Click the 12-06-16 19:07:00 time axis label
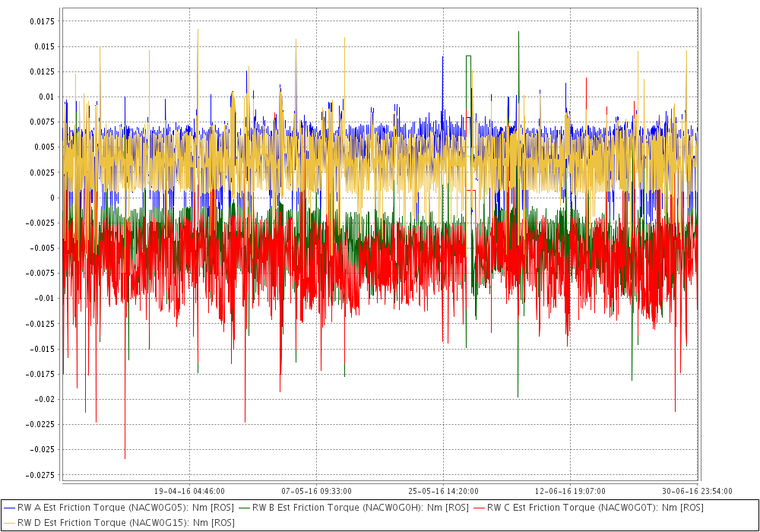The height and width of the screenshot is (532, 760). pos(570,491)
